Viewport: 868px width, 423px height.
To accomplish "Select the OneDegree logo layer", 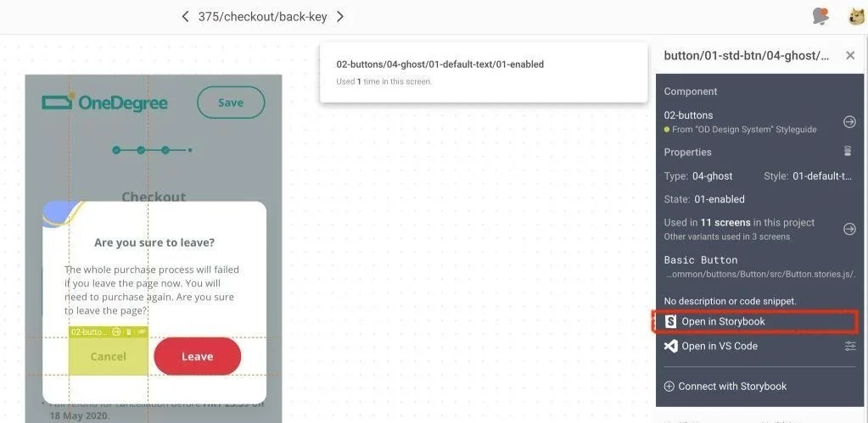I will [104, 103].
